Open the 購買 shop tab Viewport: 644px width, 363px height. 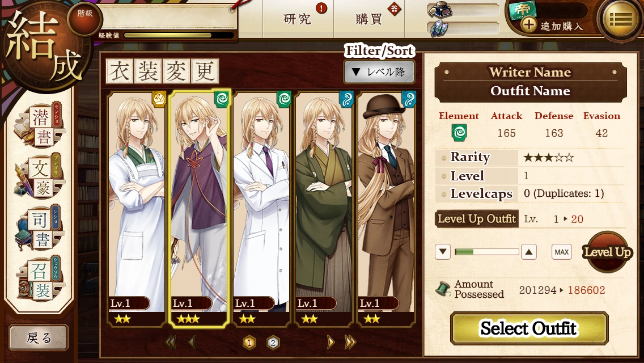click(369, 19)
